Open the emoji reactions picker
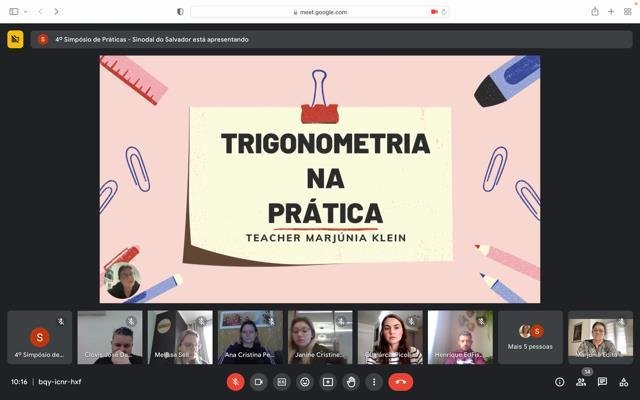Screen dimensions: 640x400 (x=304, y=382)
